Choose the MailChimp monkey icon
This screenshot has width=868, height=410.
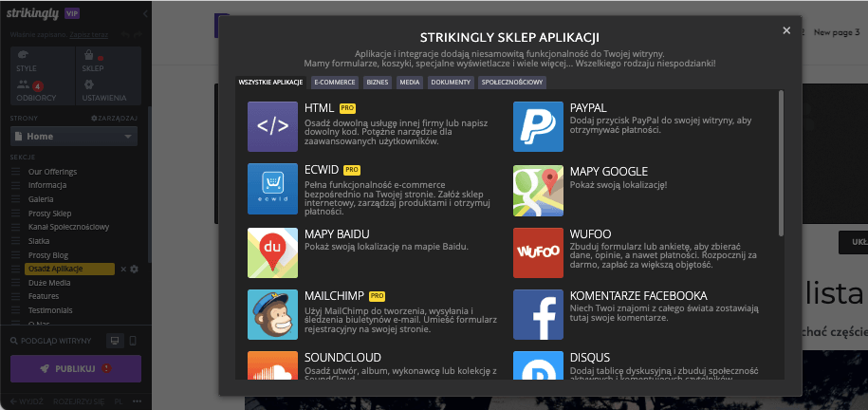[x=272, y=315]
